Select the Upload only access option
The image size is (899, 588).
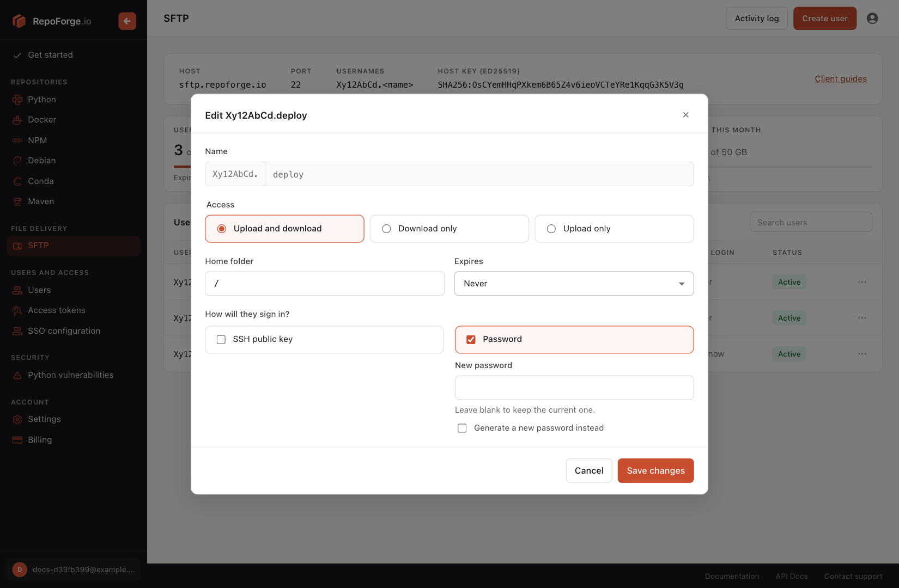(614, 229)
